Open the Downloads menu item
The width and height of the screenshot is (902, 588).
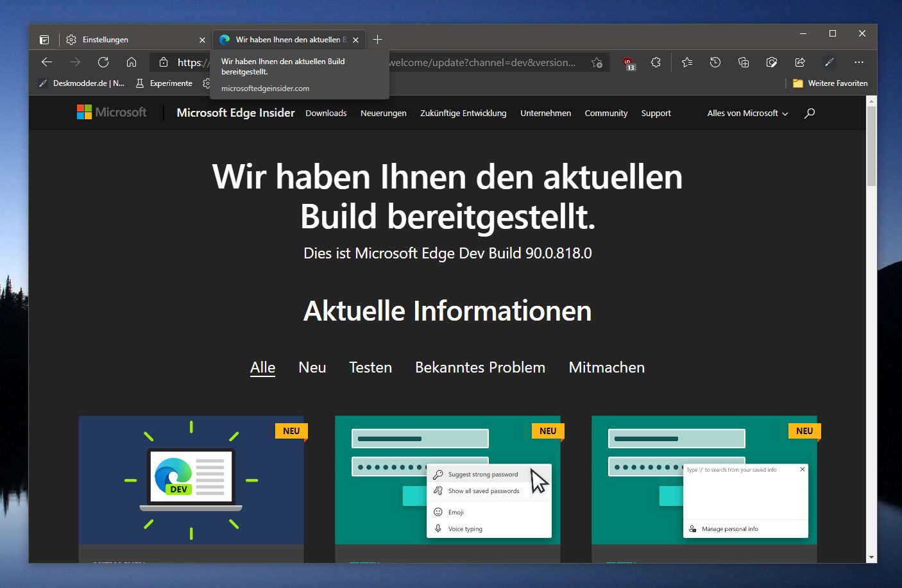click(326, 113)
